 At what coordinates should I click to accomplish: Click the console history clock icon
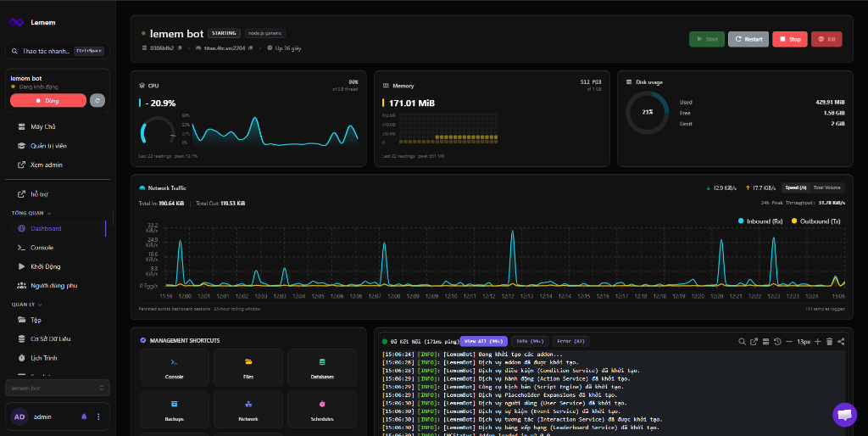pyautogui.click(x=777, y=342)
